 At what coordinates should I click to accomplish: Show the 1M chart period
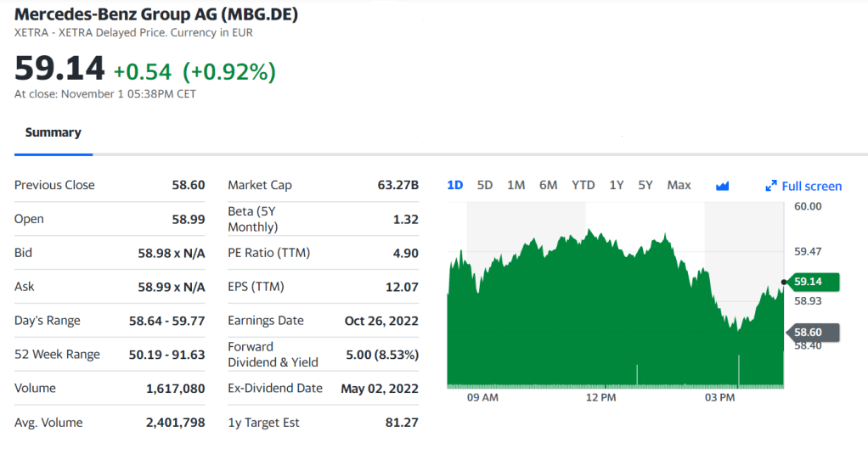516,185
